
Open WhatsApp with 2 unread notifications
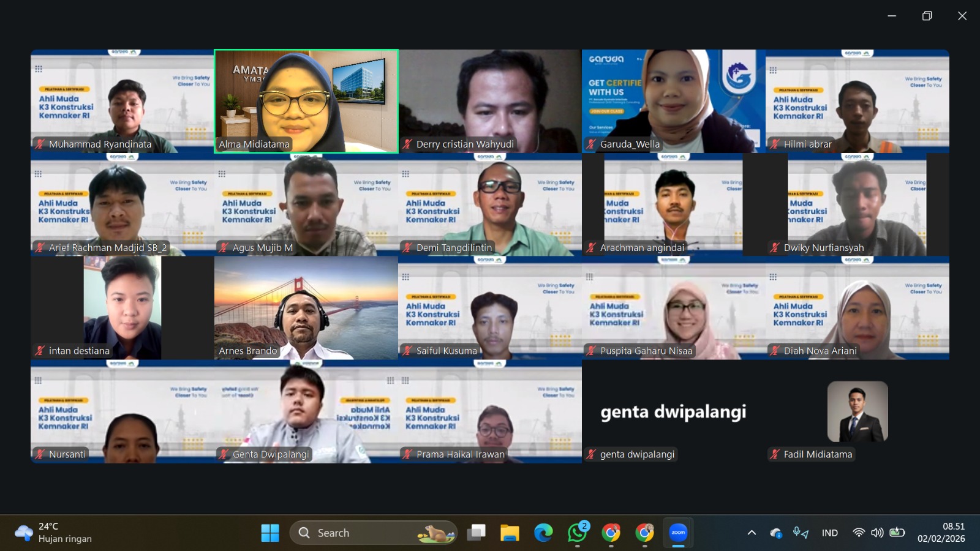[x=577, y=533]
